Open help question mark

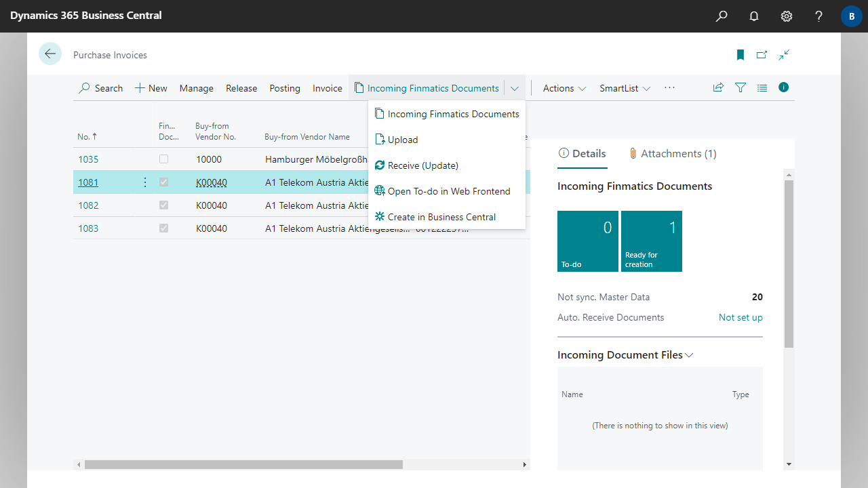(x=819, y=16)
